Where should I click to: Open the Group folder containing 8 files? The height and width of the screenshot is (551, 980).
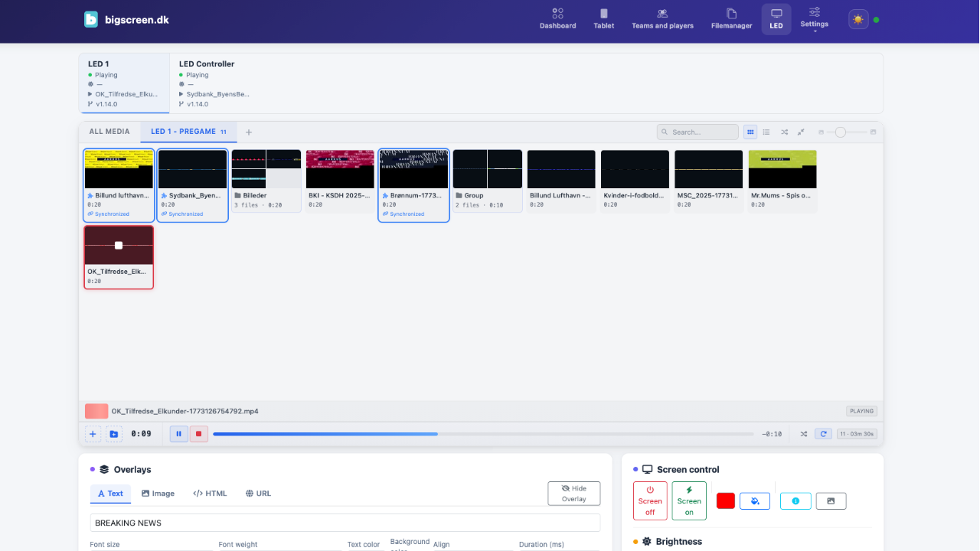[x=487, y=180]
